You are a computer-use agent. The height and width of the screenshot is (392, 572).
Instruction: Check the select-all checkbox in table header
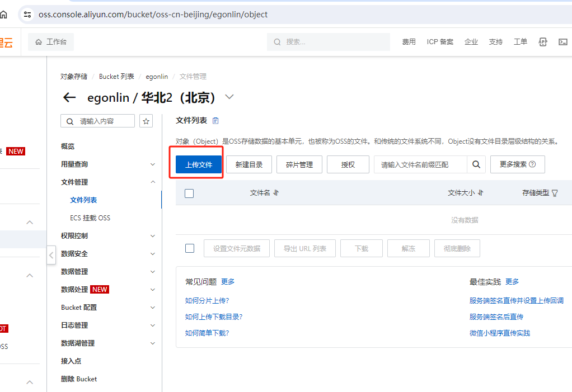tap(189, 193)
